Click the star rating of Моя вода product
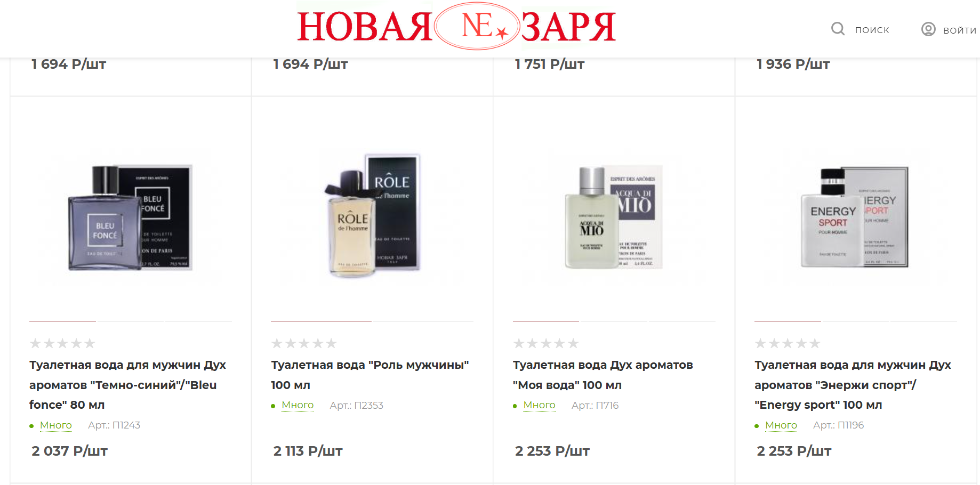 [546, 343]
